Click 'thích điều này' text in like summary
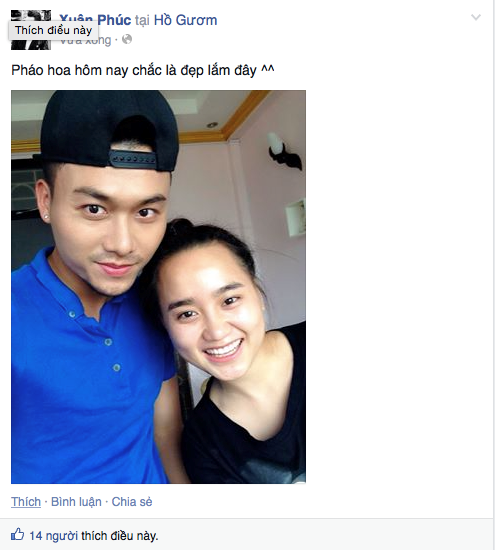 (120, 536)
